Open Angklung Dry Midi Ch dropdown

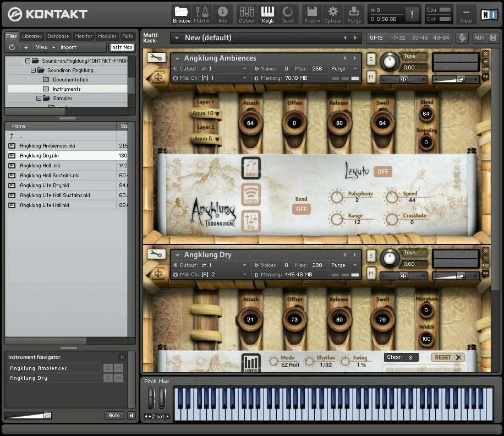(210, 275)
